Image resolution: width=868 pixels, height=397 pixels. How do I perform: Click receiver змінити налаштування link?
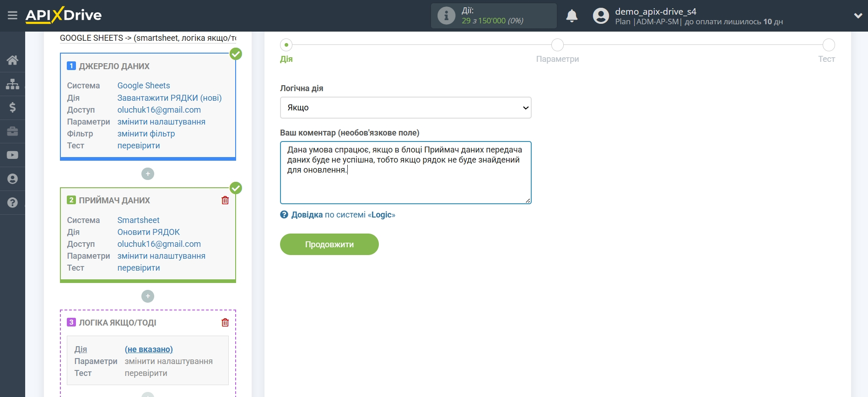click(x=162, y=256)
